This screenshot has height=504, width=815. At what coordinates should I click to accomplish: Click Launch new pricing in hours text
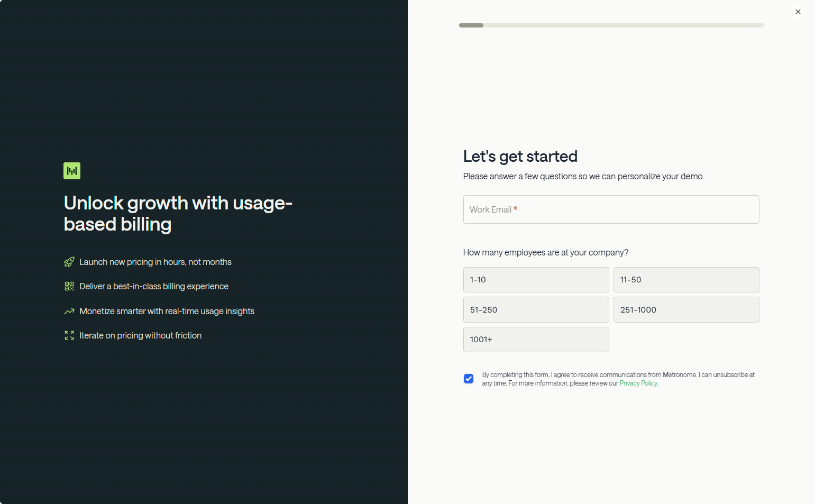[x=155, y=262]
